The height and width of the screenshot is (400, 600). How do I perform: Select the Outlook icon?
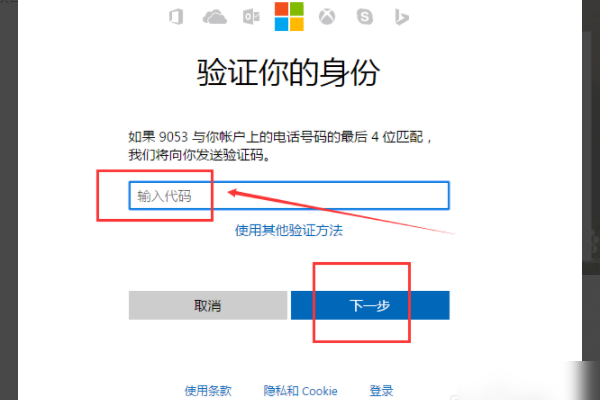point(251,17)
